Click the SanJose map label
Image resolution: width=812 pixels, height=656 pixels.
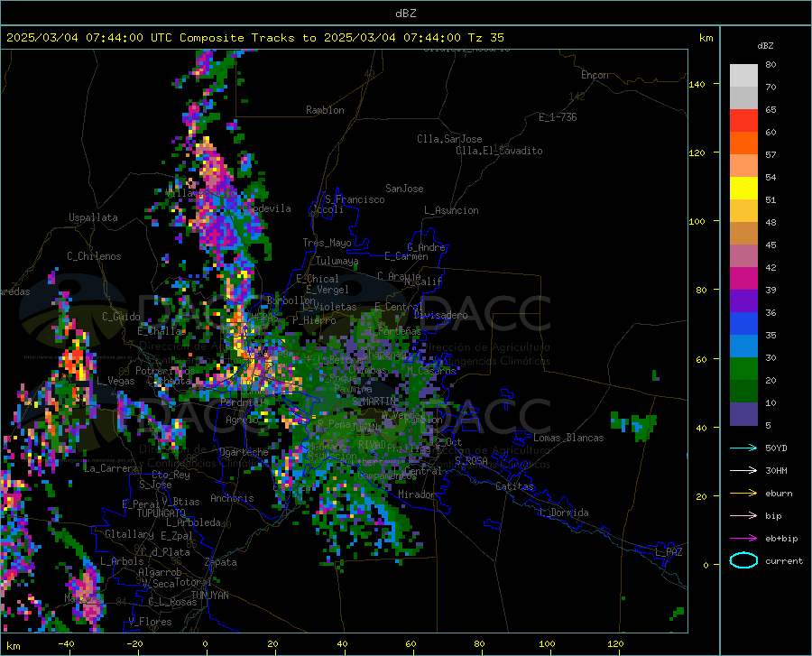click(x=404, y=189)
